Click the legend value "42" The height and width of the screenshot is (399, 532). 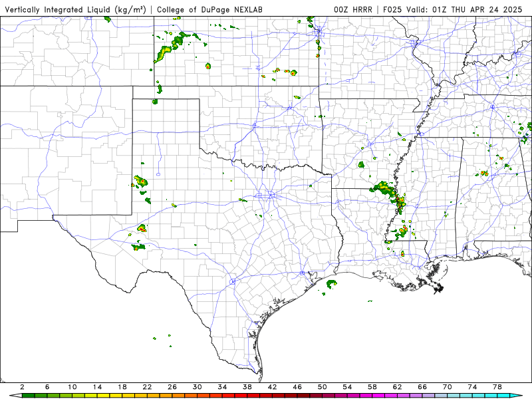[272, 387]
